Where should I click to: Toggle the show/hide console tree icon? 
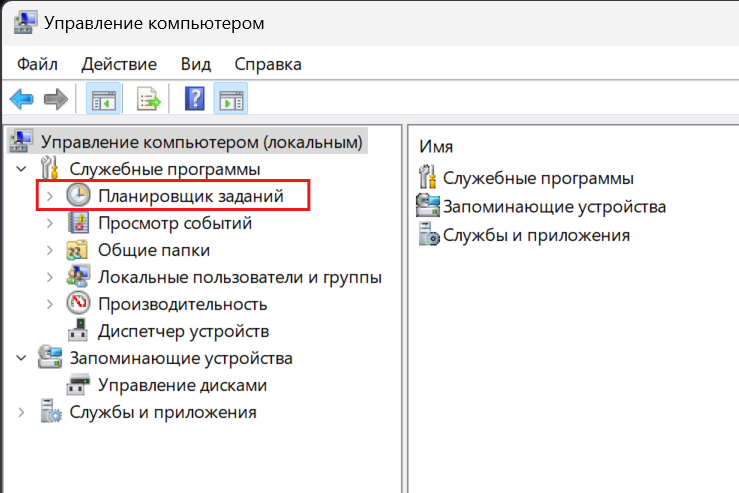[102, 99]
